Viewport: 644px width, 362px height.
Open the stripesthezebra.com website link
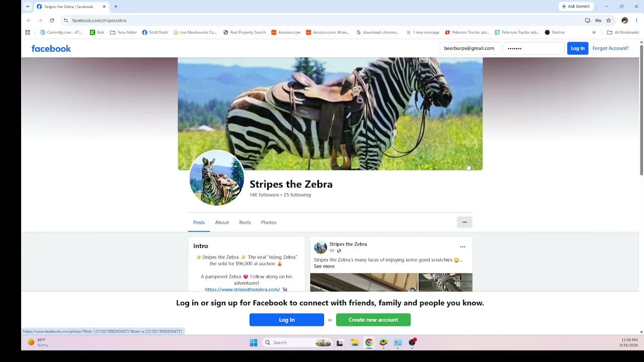click(x=243, y=290)
